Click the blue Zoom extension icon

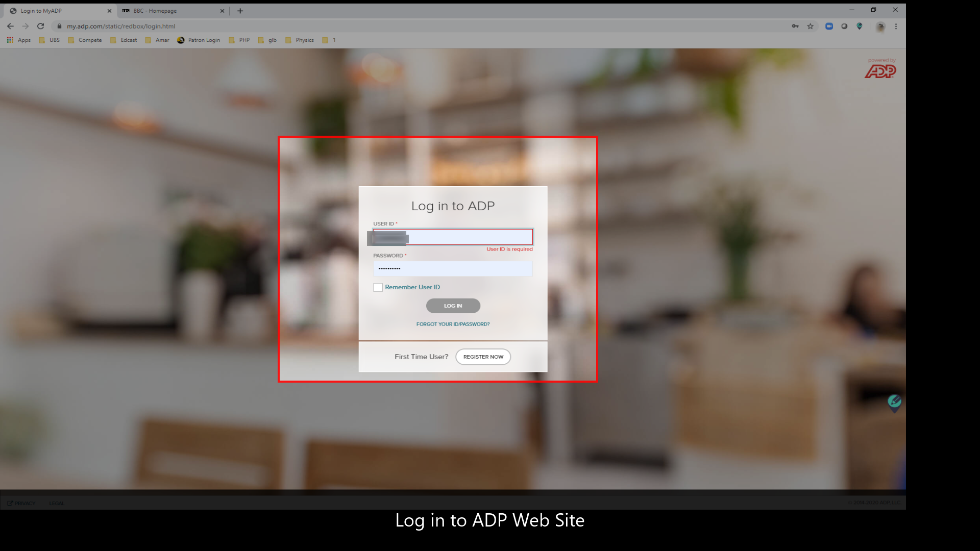[x=829, y=26]
